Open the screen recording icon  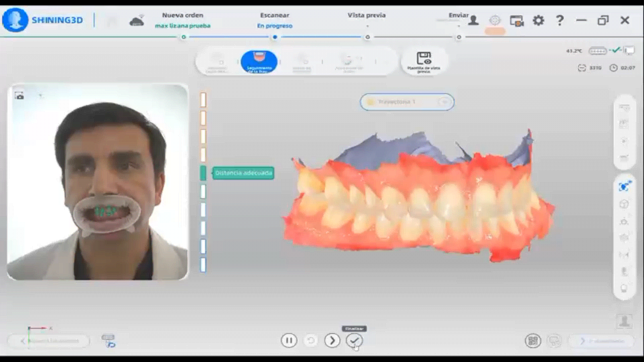(x=517, y=21)
